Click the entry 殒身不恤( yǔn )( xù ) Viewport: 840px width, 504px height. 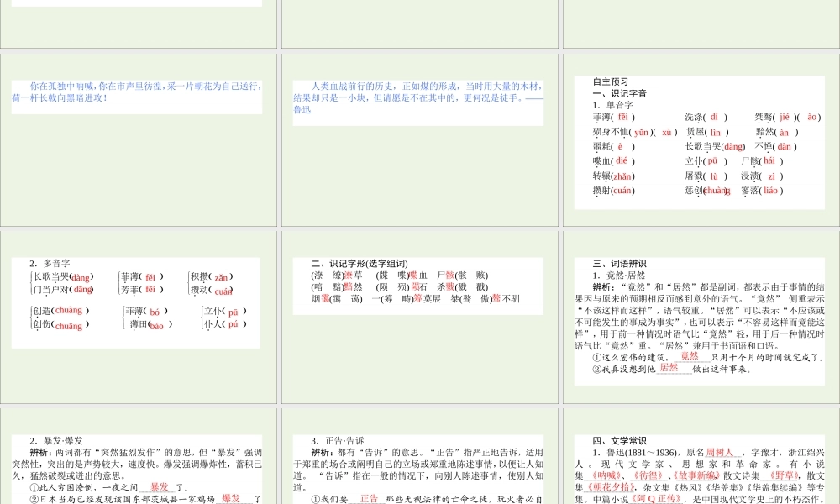click(x=635, y=132)
